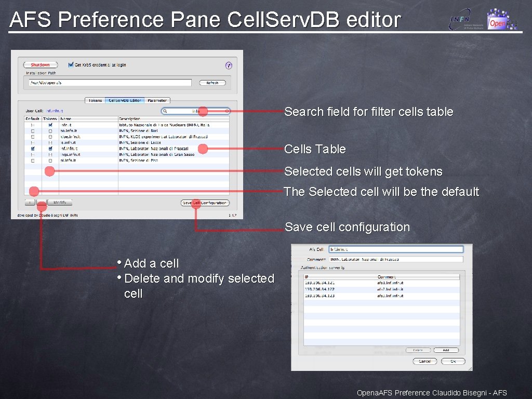Screen dimensions: 532x399
Task: Uncheck Default checkbox for lnf.infn.it row
Action: point(33,149)
